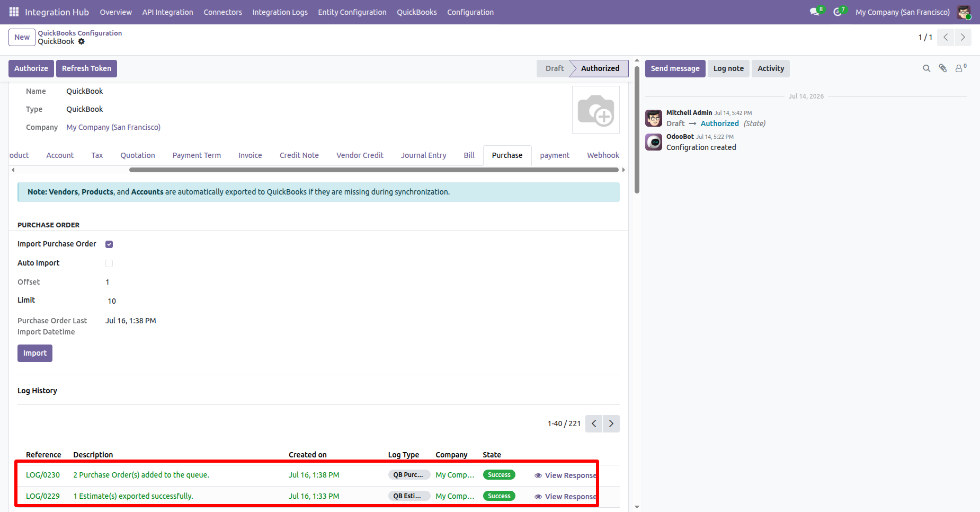View Response for LOG/0230

point(565,475)
